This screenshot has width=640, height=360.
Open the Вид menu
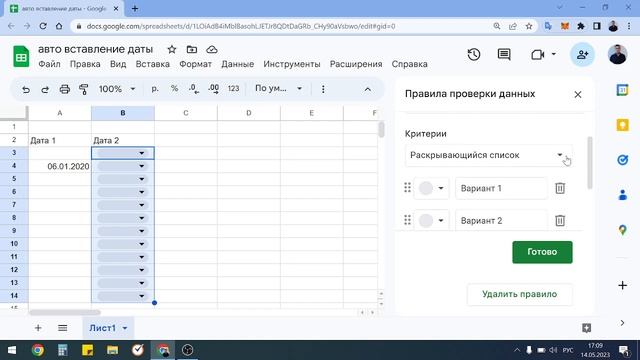click(x=118, y=64)
